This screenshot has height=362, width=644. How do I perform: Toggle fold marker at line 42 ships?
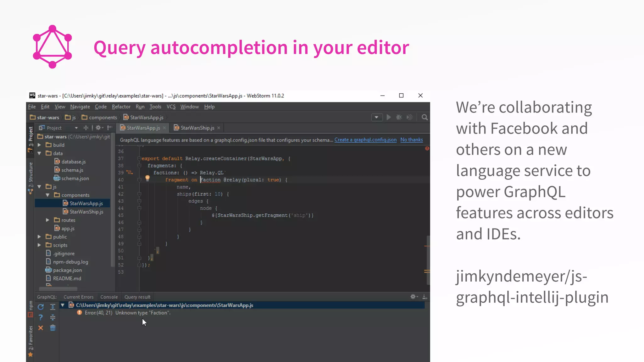point(139,194)
